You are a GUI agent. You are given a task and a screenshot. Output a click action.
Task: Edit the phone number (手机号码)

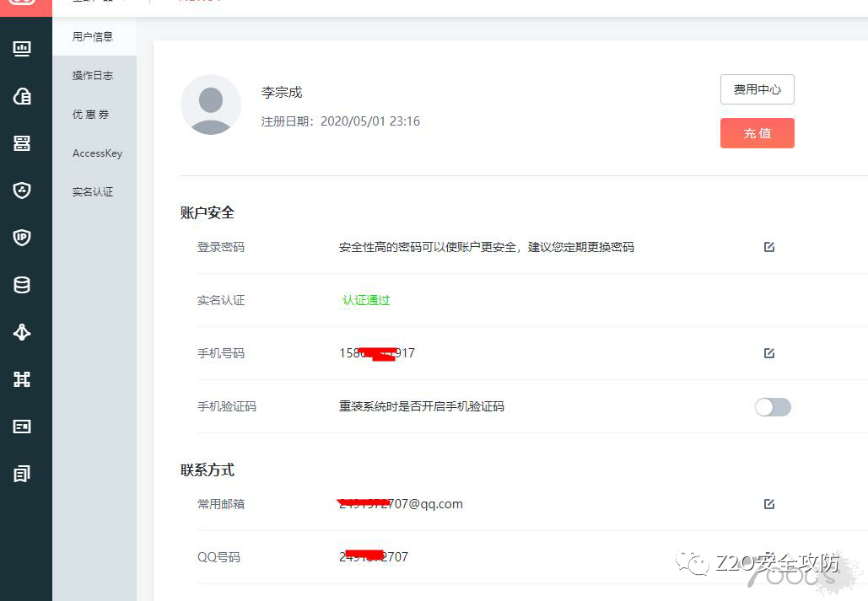(x=769, y=353)
